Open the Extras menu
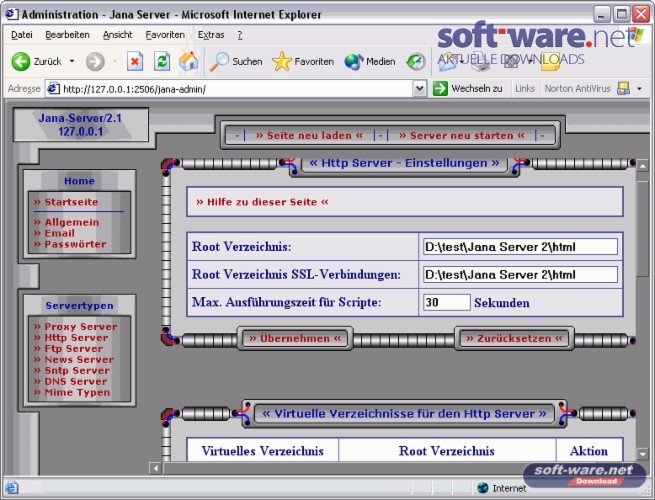Viewport: 655px width, 500px height. tap(211, 35)
